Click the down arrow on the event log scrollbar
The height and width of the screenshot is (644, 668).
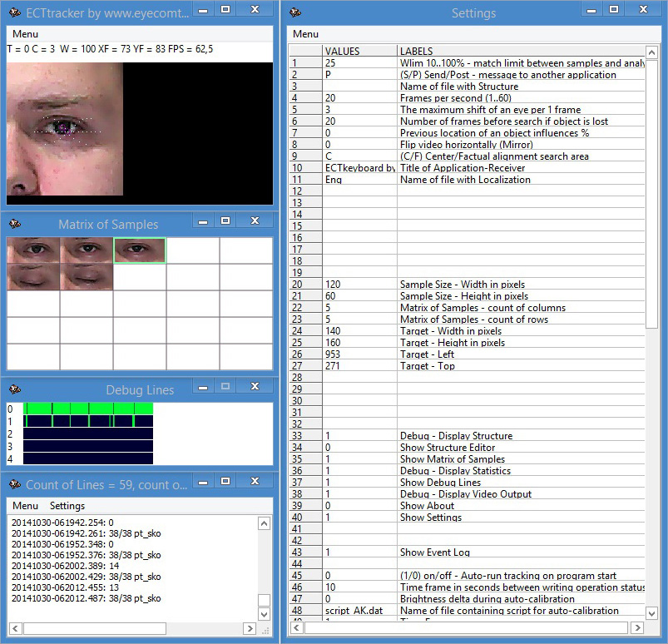pos(265,612)
